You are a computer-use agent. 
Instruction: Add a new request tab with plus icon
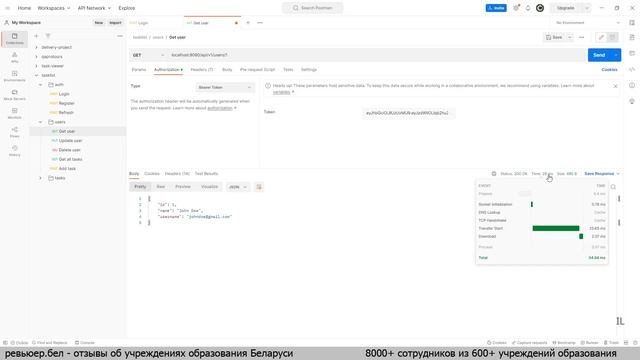tap(248, 23)
